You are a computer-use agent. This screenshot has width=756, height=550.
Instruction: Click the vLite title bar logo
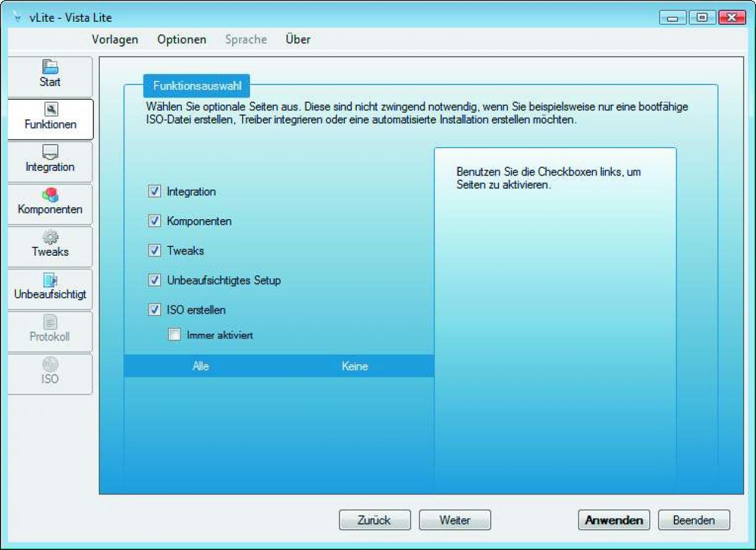pos(17,17)
